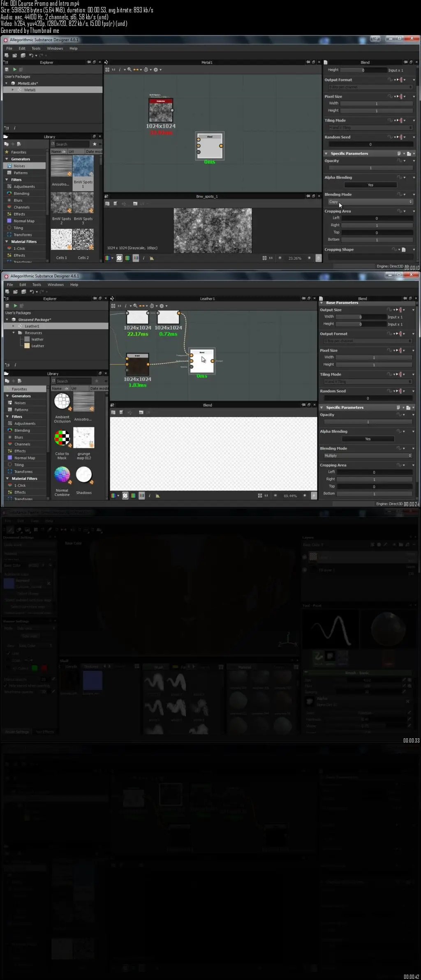Collapse Material Filters group in Metal1 library
Screen dimensions: 421x980
tap(7, 242)
